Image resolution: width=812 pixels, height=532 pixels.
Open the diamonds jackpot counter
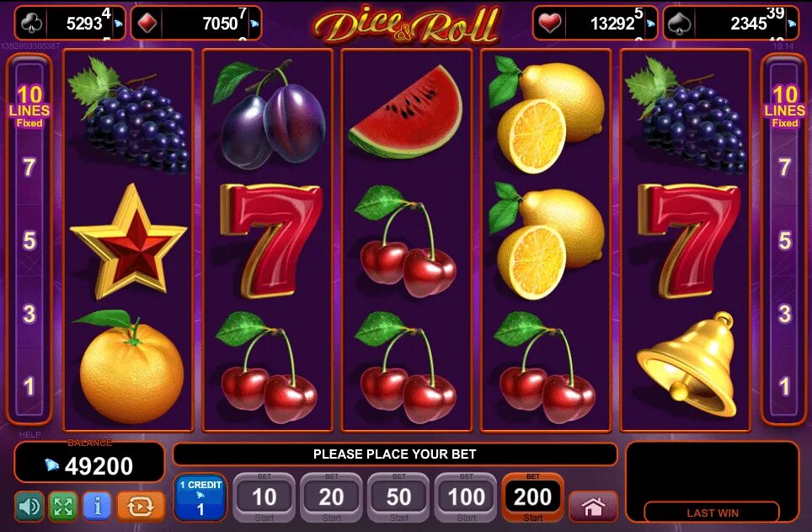[x=196, y=23]
